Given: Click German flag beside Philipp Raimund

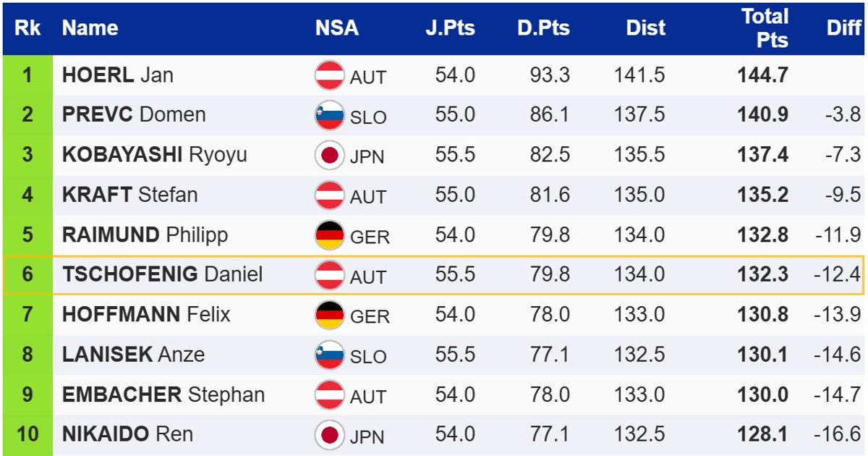Looking at the screenshot, I should tap(329, 235).
